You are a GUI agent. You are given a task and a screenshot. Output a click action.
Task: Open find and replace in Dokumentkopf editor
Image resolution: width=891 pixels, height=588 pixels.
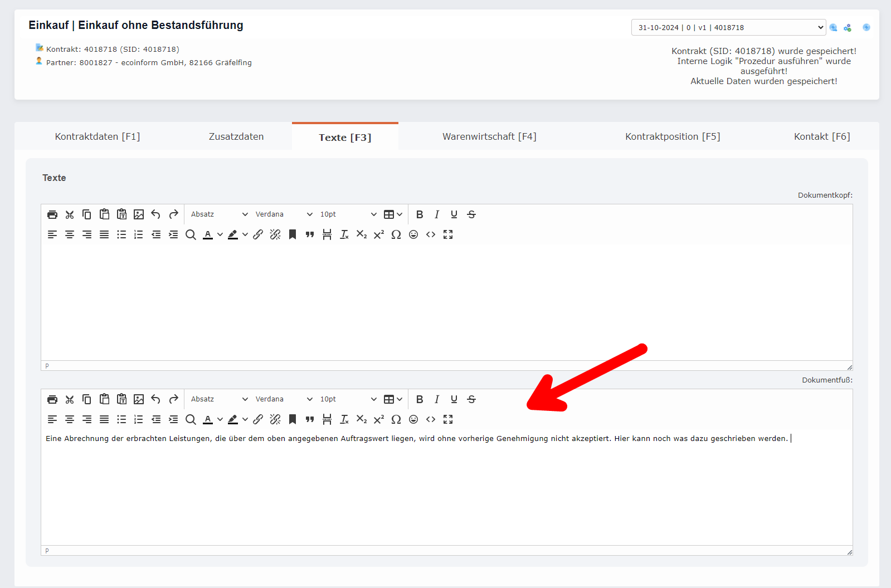tap(191, 234)
